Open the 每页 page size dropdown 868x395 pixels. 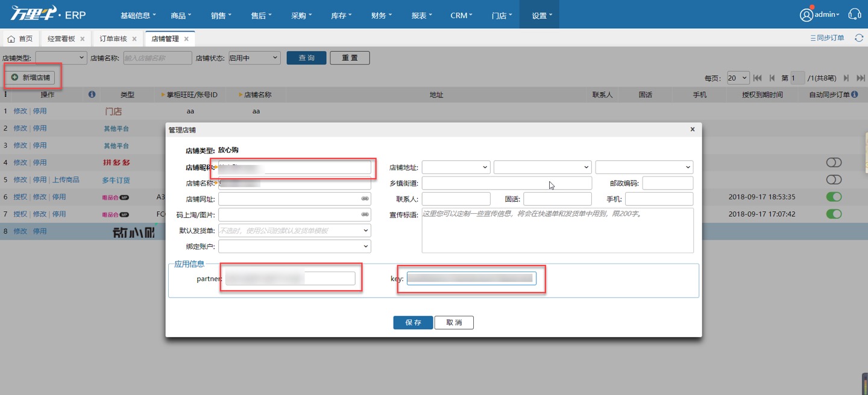738,78
